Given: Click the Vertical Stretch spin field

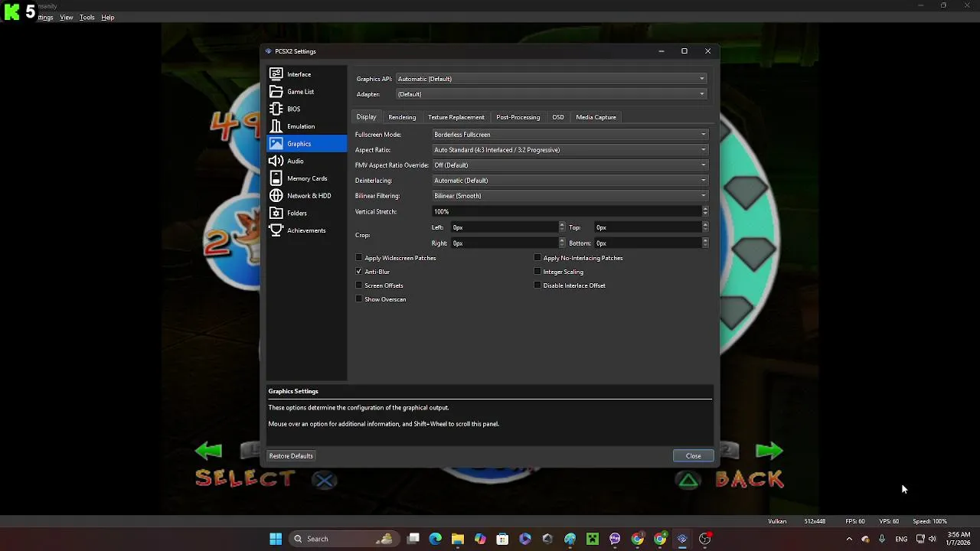Looking at the screenshot, I should point(570,212).
